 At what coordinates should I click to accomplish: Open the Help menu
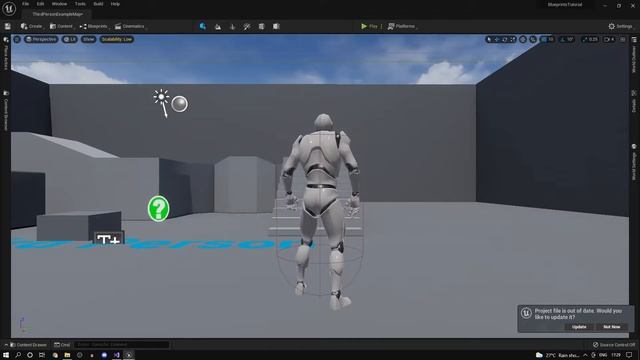115,4
